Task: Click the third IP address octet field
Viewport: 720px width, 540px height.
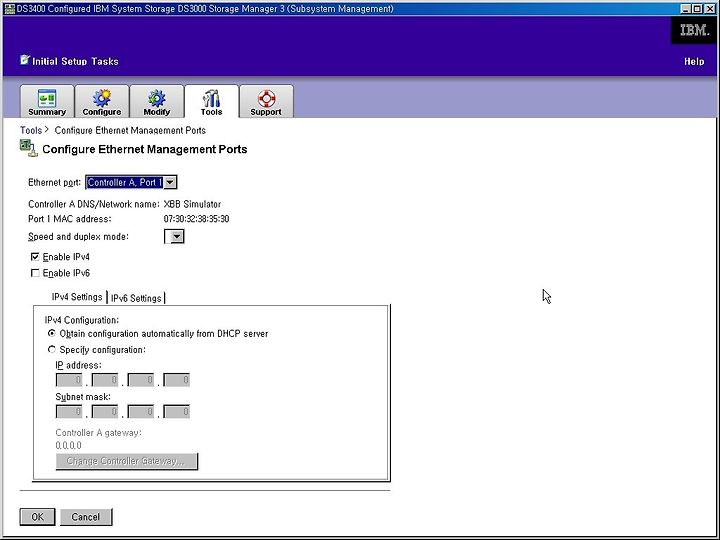Action: point(141,380)
